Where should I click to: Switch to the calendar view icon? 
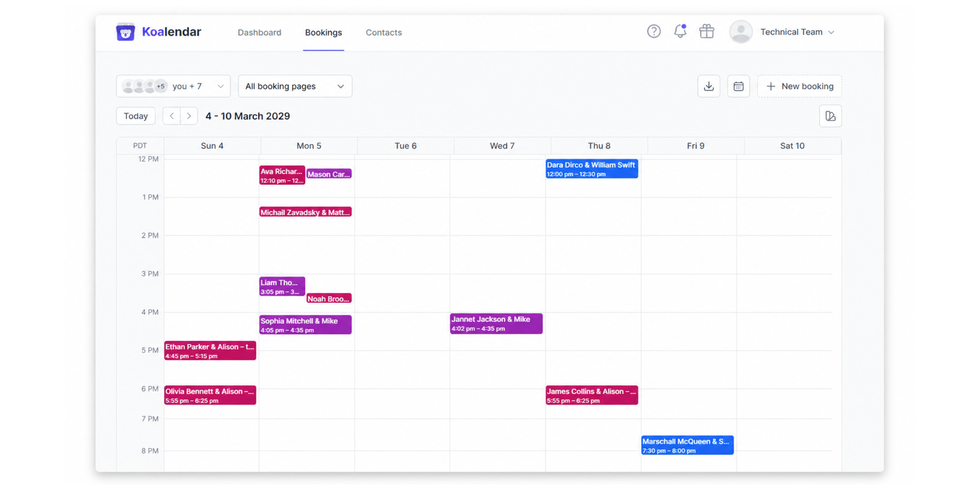tap(738, 86)
